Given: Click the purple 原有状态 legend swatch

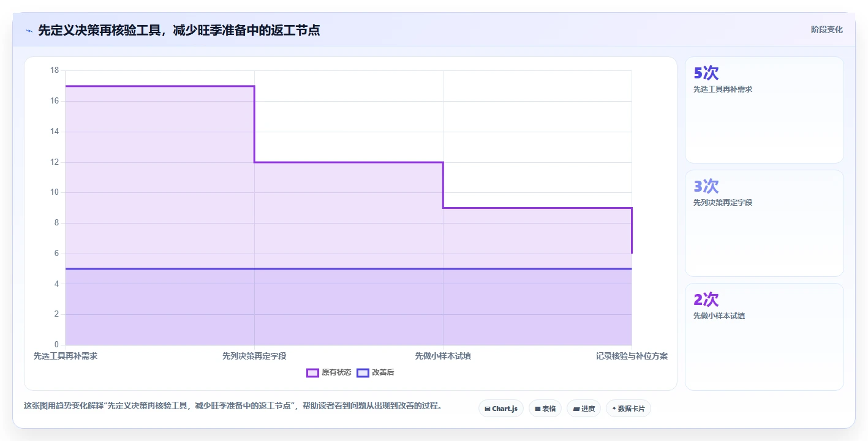Looking at the screenshot, I should point(312,372).
